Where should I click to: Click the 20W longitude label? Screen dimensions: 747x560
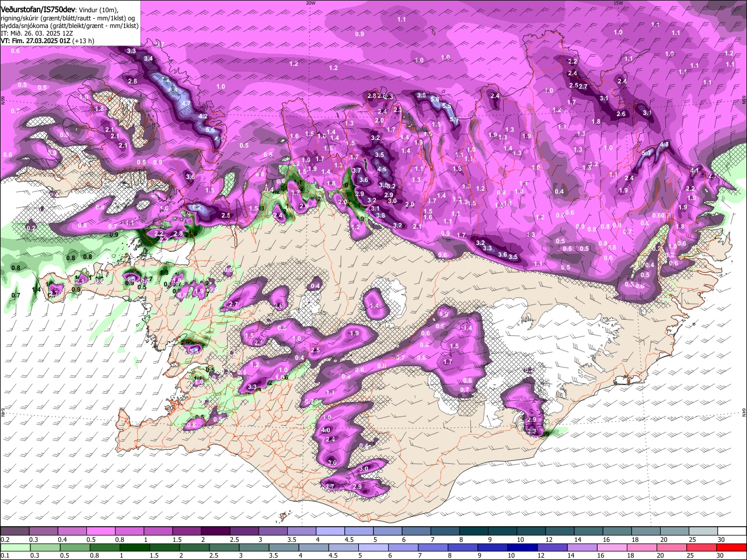pos(310,3)
